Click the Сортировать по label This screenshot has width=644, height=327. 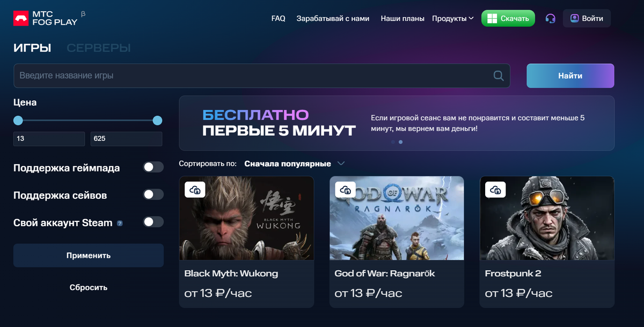209,163
